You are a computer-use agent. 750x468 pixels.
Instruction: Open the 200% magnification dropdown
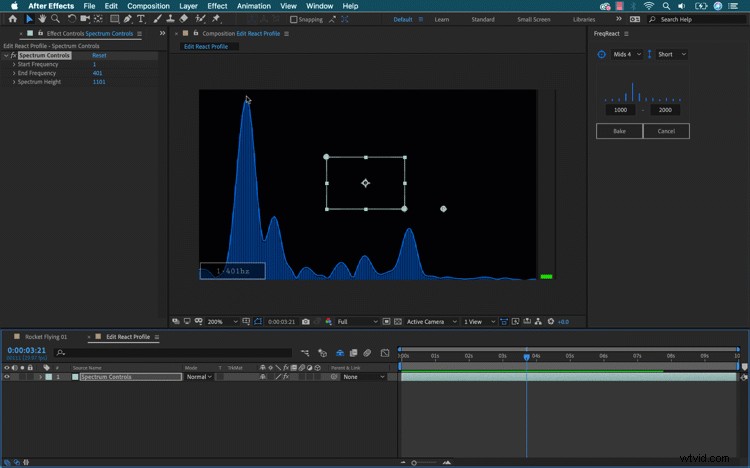click(x=222, y=322)
